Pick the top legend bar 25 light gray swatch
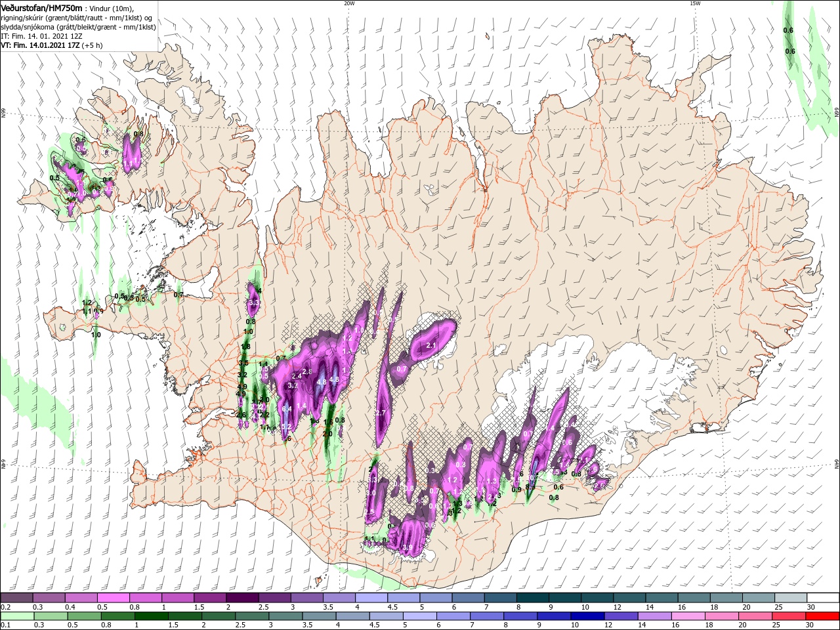Viewport: 840px width, 630px height. (x=791, y=598)
